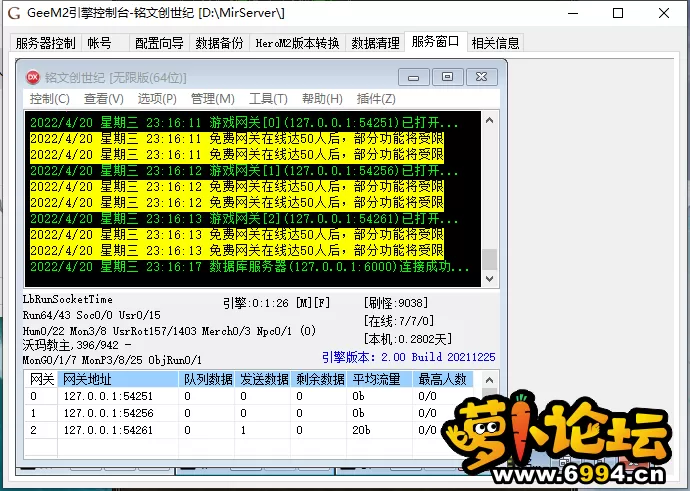Open the 查看(V) menu

click(104, 99)
